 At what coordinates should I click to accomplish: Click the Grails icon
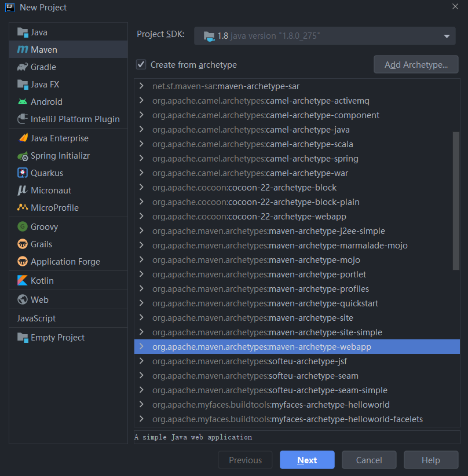(23, 244)
